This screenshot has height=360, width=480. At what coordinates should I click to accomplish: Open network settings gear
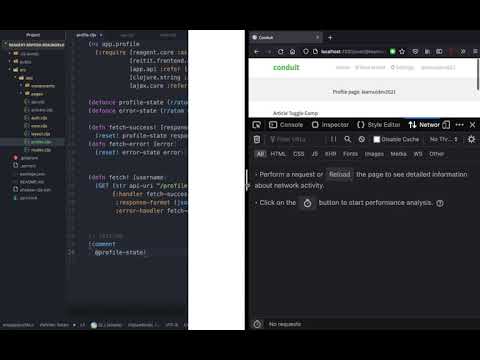(471, 139)
